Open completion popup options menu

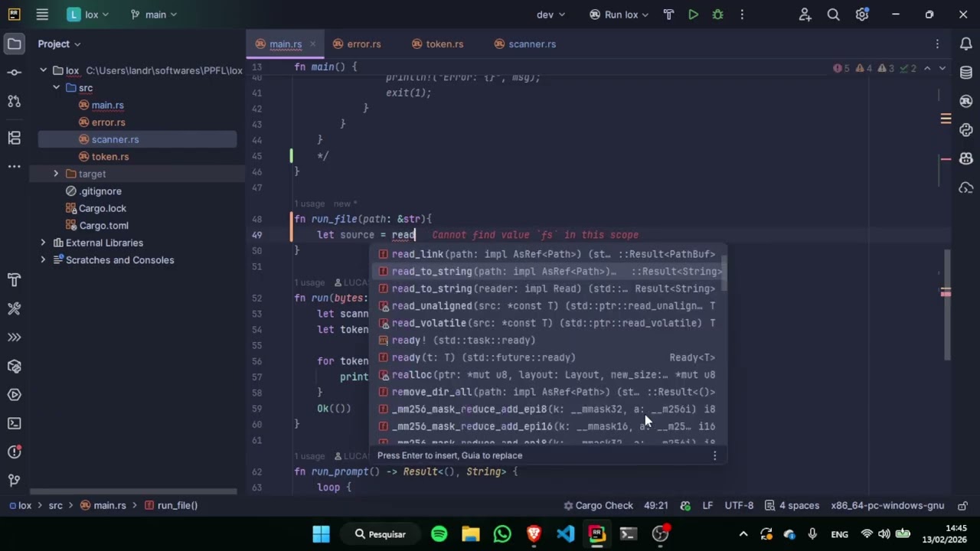[714, 455]
